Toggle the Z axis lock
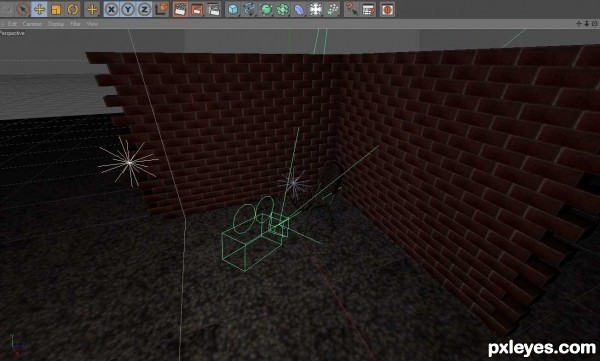 pos(144,9)
